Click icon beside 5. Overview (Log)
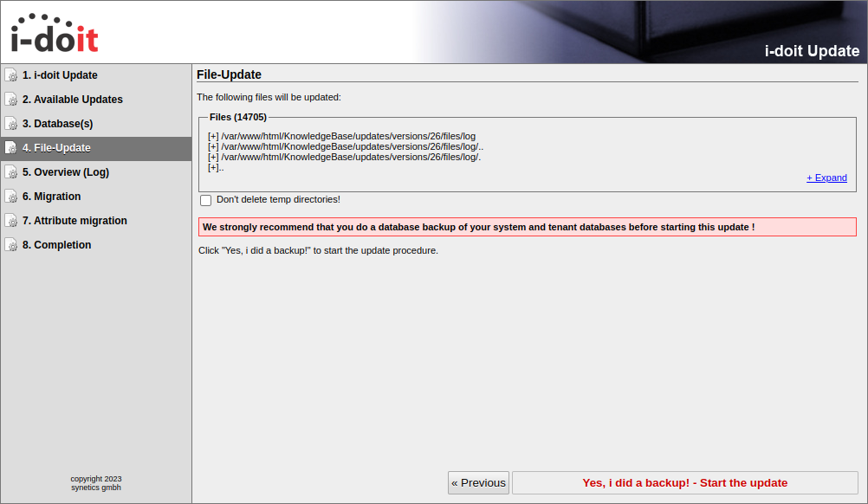 pos(11,172)
